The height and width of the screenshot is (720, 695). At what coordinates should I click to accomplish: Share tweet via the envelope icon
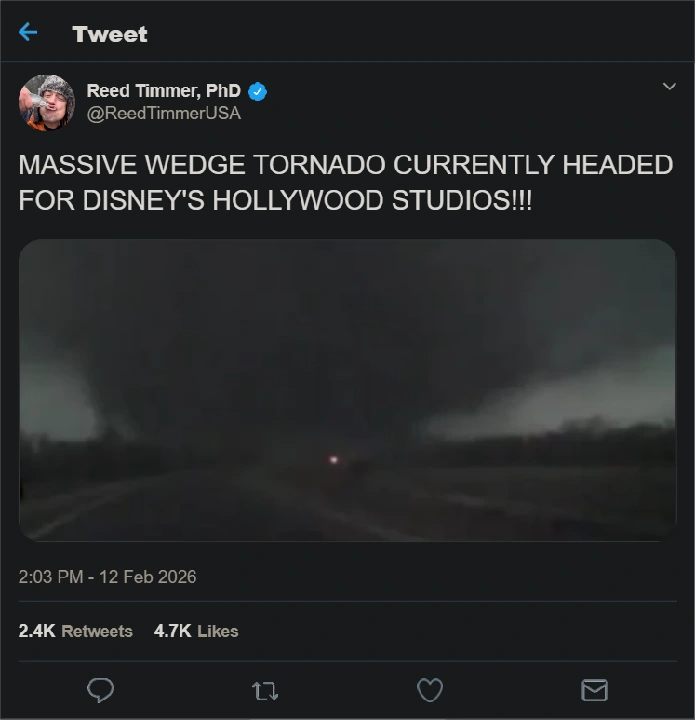tap(594, 690)
